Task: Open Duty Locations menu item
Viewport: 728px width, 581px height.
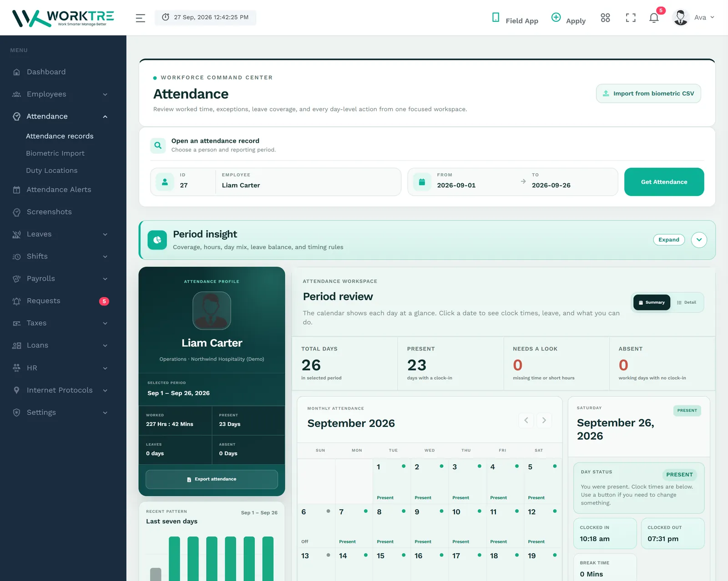Action: tap(51, 170)
